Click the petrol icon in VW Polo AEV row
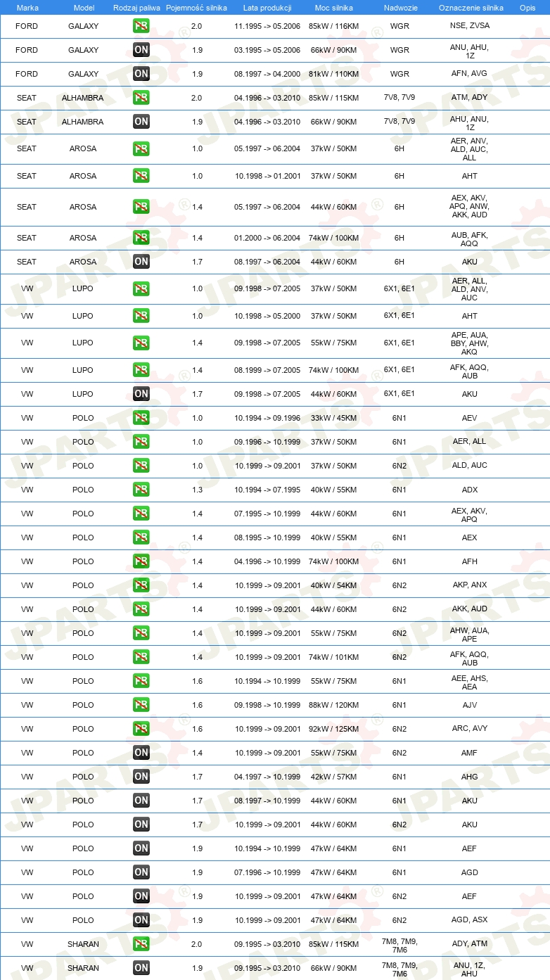Image resolution: width=550 pixels, height=980 pixels. tap(141, 418)
